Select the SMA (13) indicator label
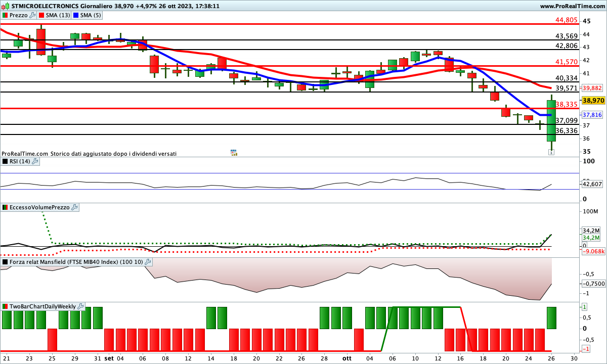The image size is (607, 364). pos(58,15)
